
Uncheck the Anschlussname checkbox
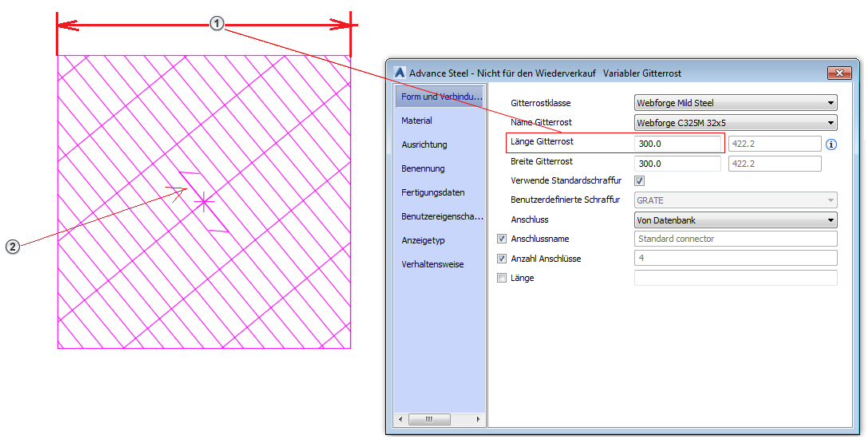[x=502, y=239]
